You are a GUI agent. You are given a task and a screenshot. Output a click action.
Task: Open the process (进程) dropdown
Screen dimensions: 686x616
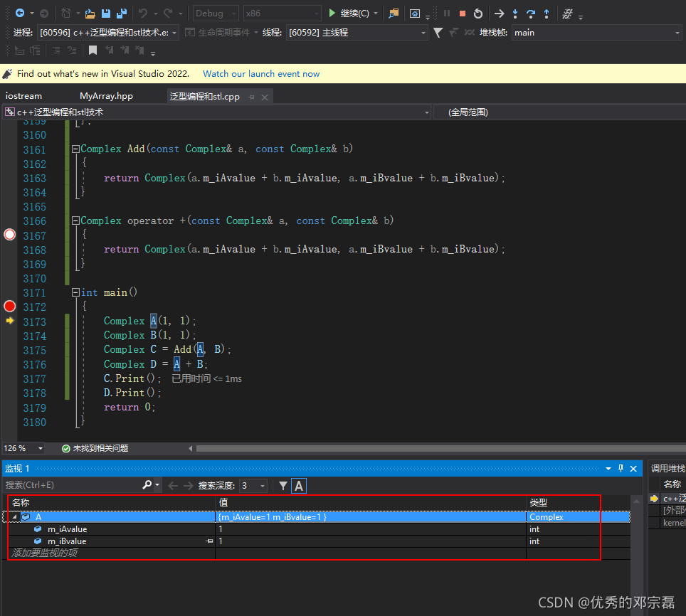[x=108, y=33]
